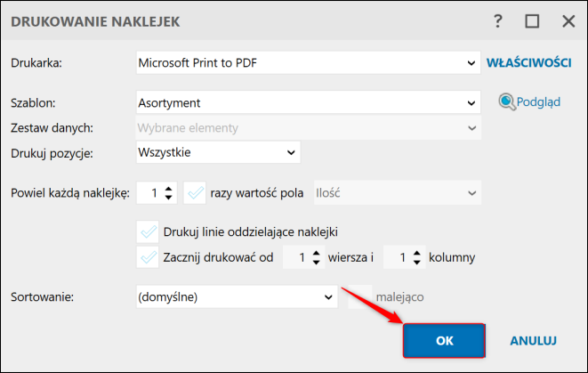Open the Szablon template dropdown
The image size is (588, 373).
click(309, 102)
